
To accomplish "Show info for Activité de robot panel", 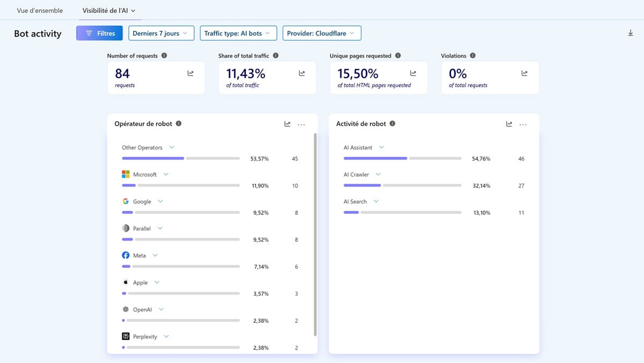I will [x=392, y=124].
